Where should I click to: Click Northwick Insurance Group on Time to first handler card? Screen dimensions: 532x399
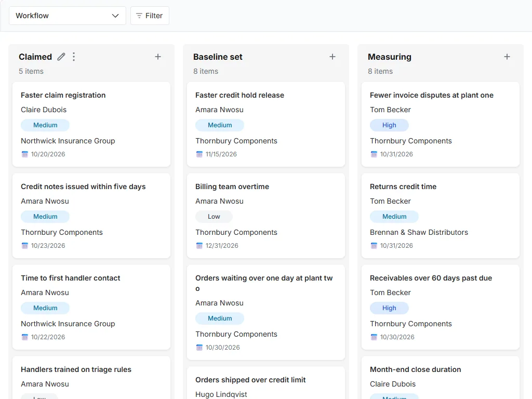68,324
